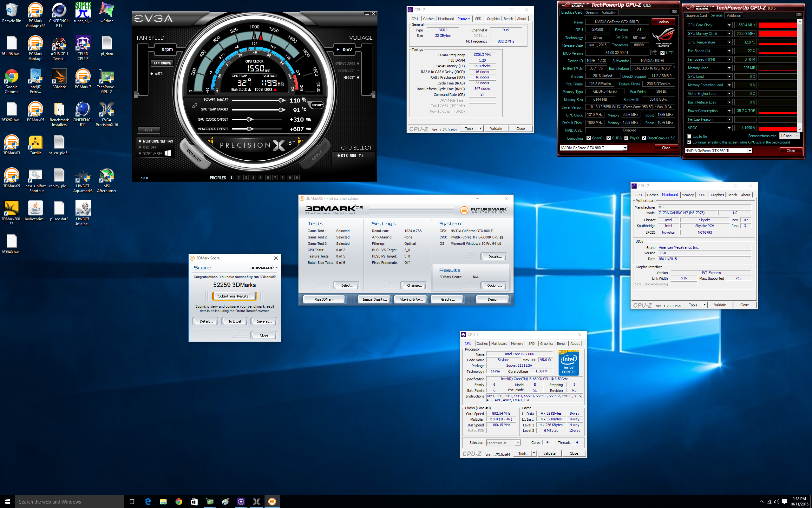812x508 pixels.
Task: Open 3DMark2001 SE desktop icon
Action: coord(11,213)
